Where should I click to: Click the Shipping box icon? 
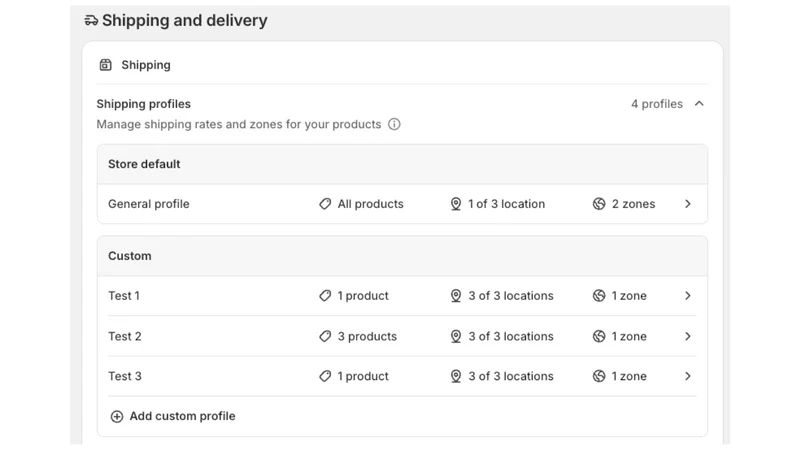point(106,65)
